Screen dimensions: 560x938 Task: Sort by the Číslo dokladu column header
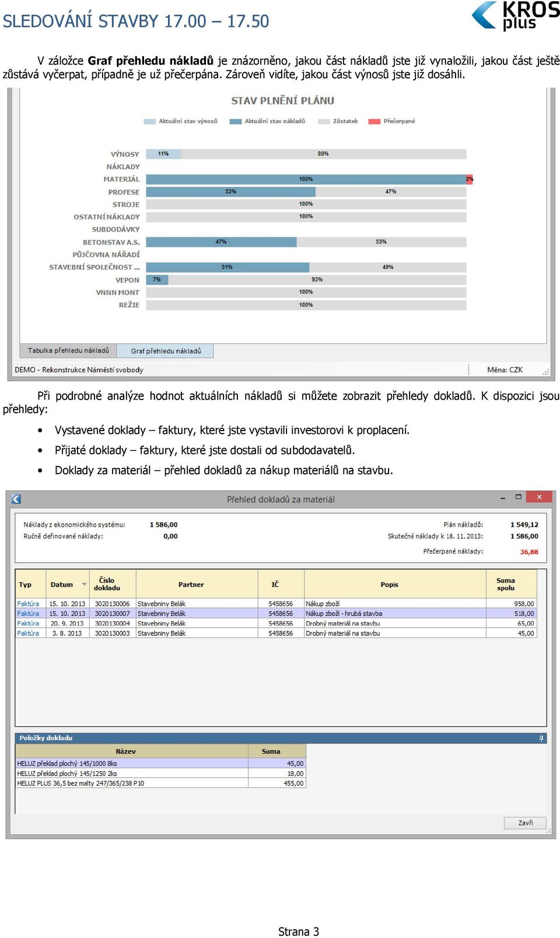[x=113, y=584]
